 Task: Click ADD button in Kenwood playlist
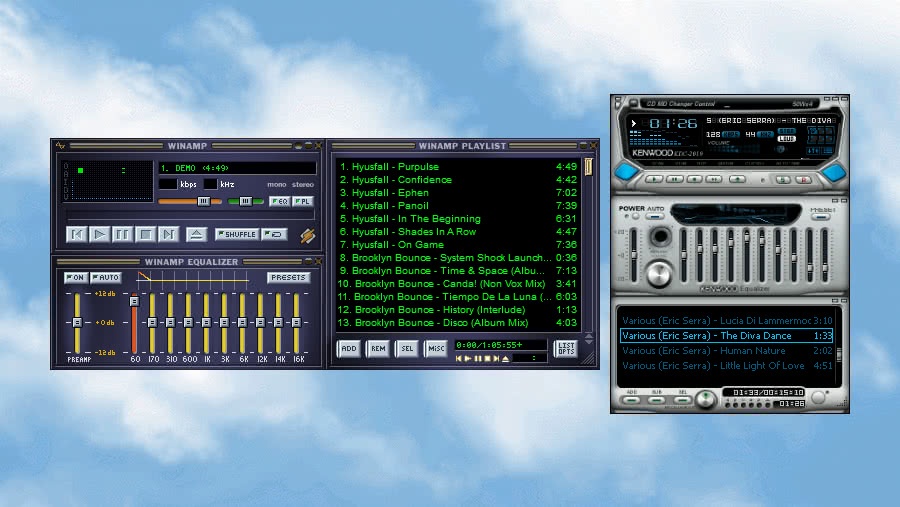coord(631,400)
